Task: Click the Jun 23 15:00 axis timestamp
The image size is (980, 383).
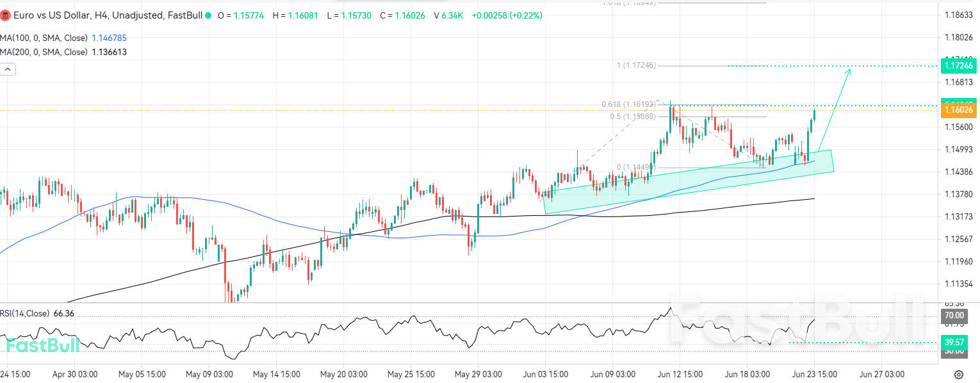Action: [x=814, y=374]
